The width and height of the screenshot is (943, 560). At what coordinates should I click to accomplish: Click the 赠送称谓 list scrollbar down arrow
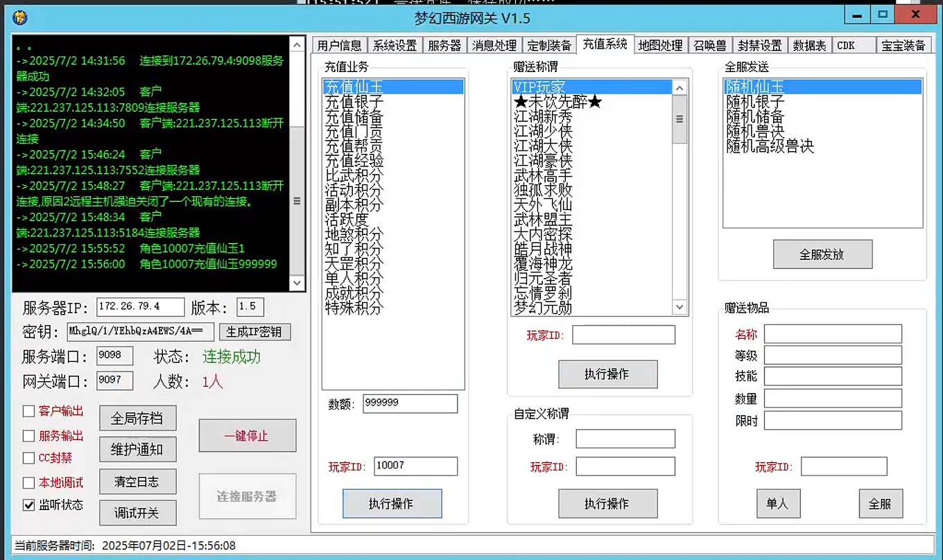tap(679, 307)
